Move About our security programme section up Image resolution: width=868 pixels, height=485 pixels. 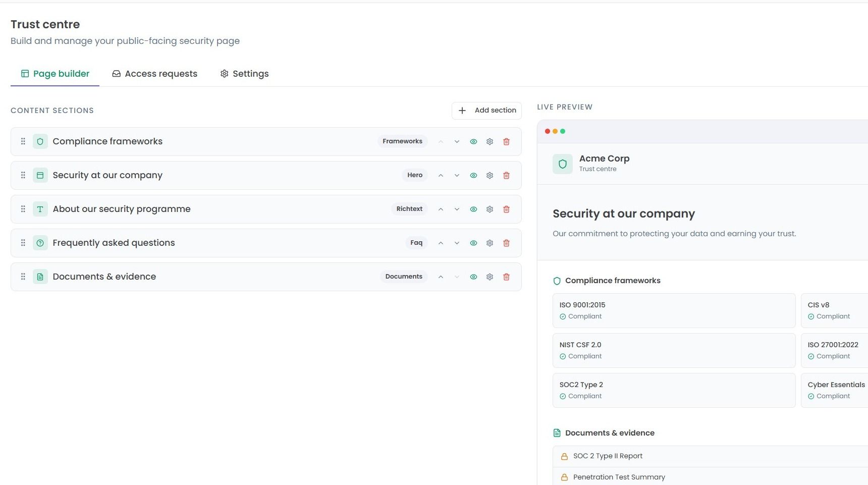click(441, 209)
